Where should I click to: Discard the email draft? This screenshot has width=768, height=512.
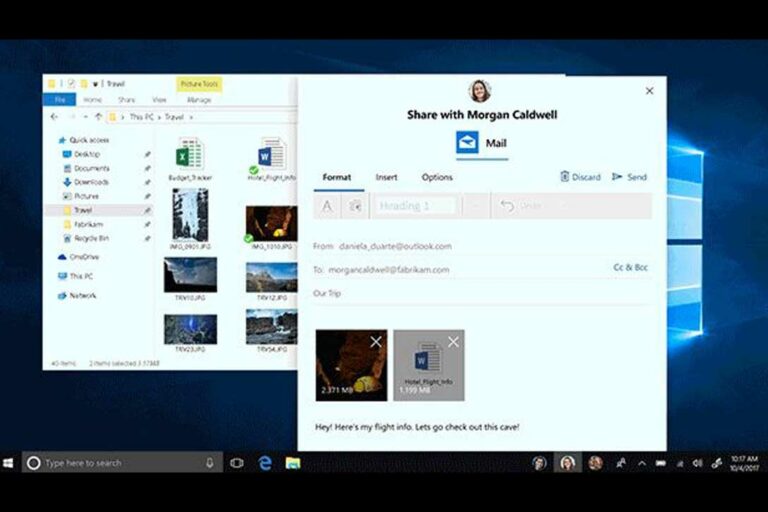(580, 177)
